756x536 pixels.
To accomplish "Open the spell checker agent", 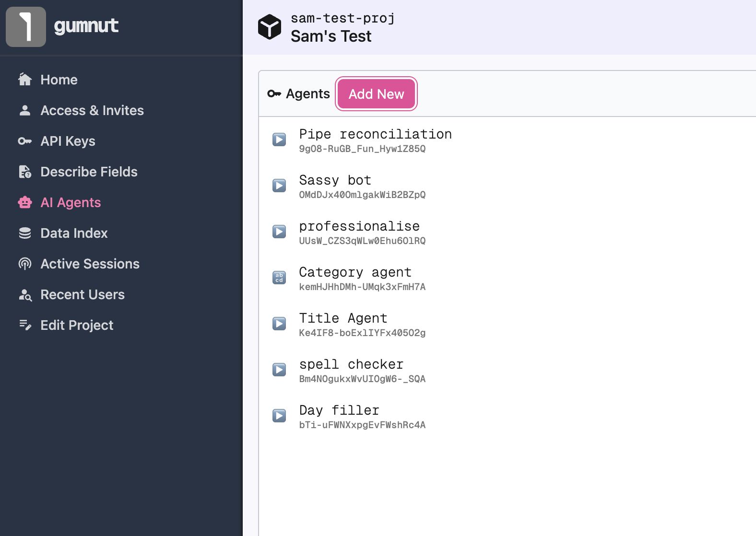I will coord(351,364).
